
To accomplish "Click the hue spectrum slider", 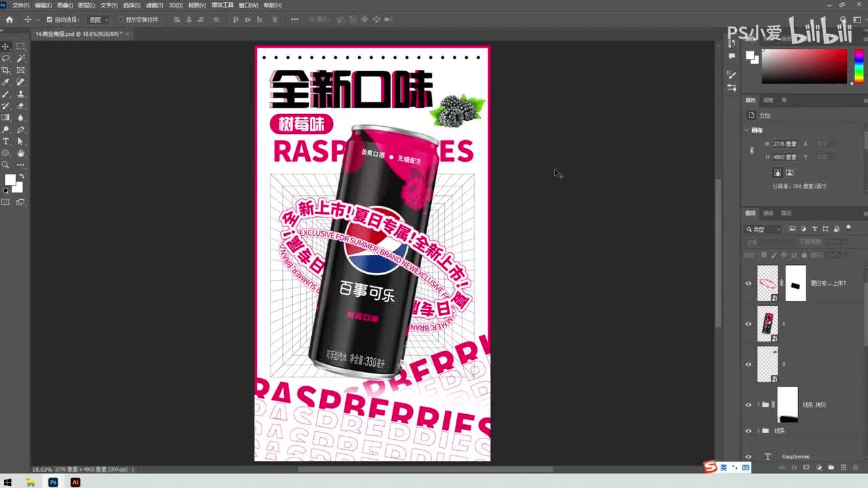I will (859, 66).
